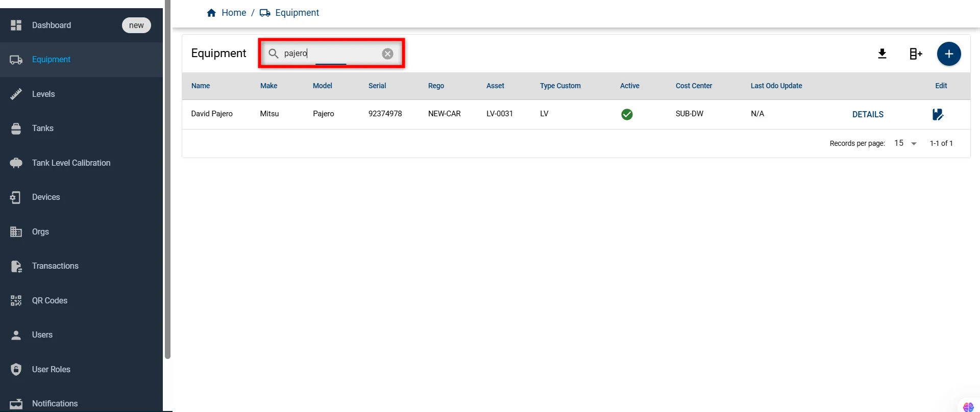Viewport: 980px width, 412px height.
Task: Add new equipment with plus button
Action: click(949, 54)
